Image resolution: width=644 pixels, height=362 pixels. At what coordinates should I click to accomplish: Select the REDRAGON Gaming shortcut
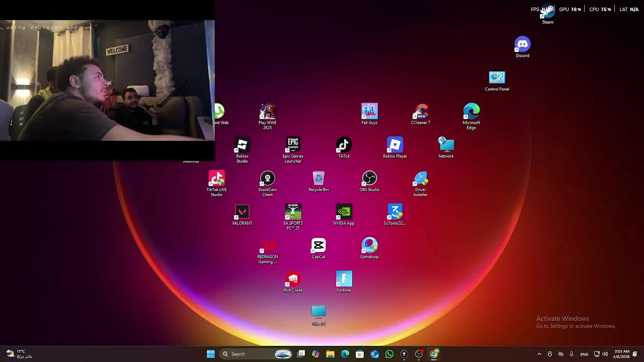click(267, 251)
